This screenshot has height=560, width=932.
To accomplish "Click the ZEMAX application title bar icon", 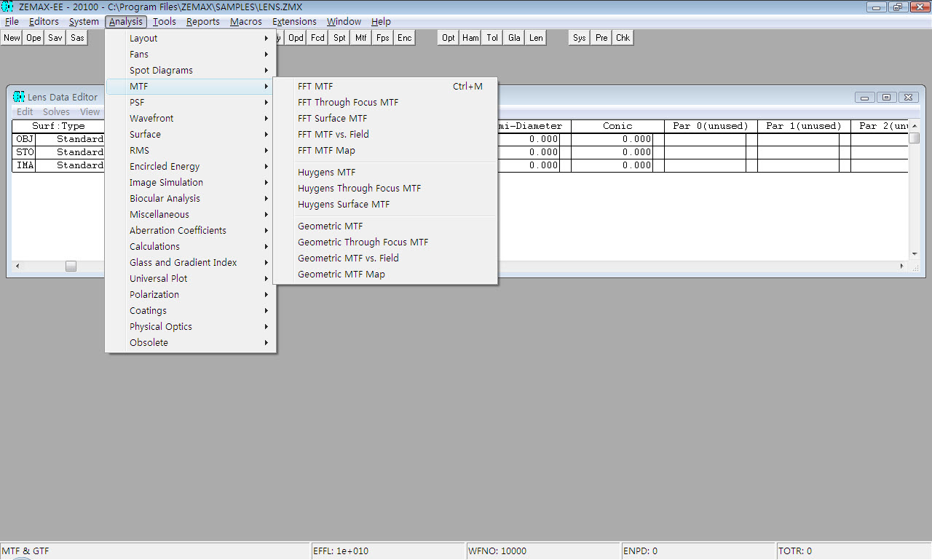I will pyautogui.click(x=8, y=7).
